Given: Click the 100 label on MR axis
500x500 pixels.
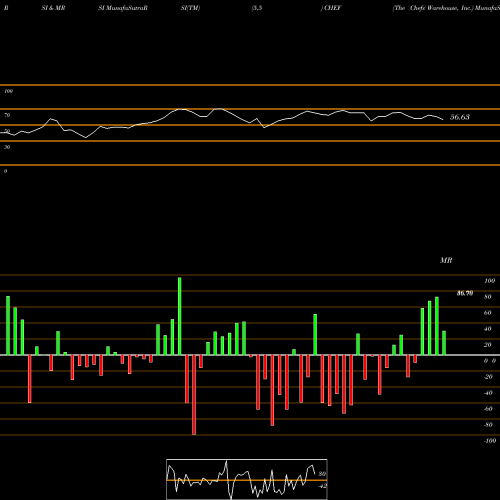Looking at the screenshot, I should click(x=489, y=281).
